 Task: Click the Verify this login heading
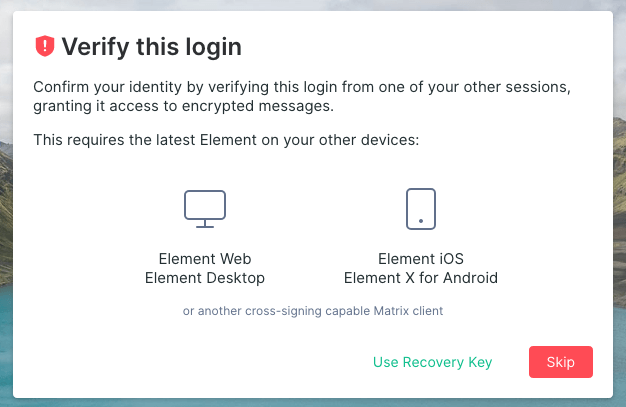tap(151, 47)
